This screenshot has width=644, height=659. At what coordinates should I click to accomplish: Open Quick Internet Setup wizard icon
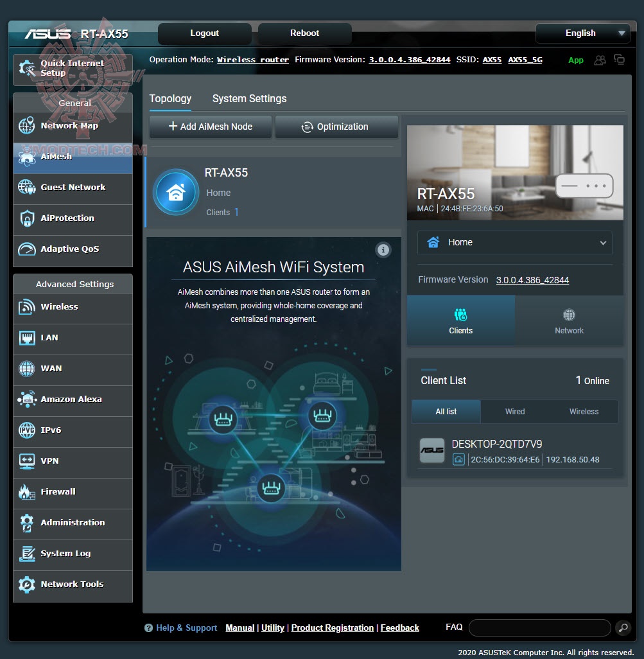[28, 69]
